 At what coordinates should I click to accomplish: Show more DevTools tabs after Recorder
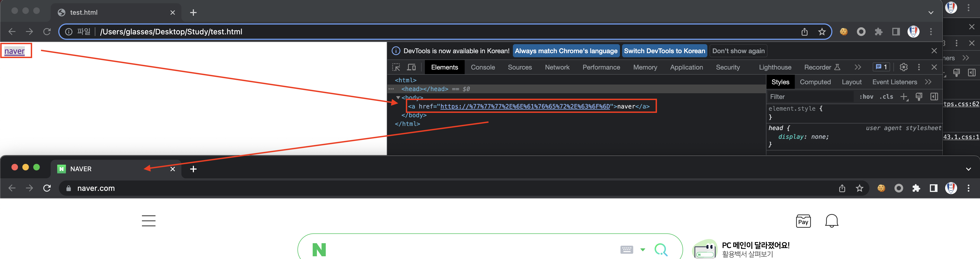(x=857, y=67)
